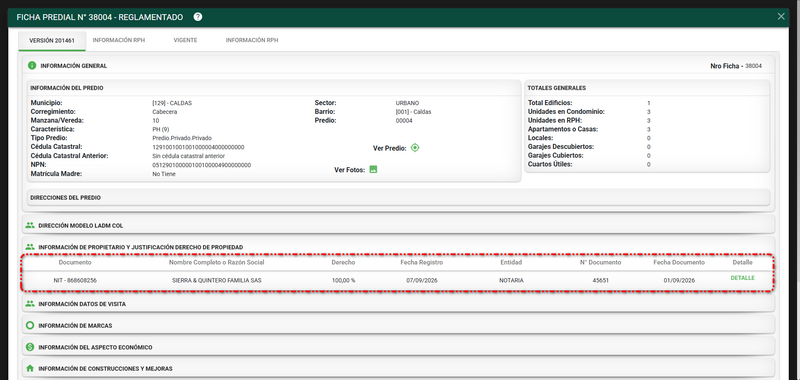Close the Ficha Predial dialog
The height and width of the screenshot is (380, 800).
coord(781,16)
